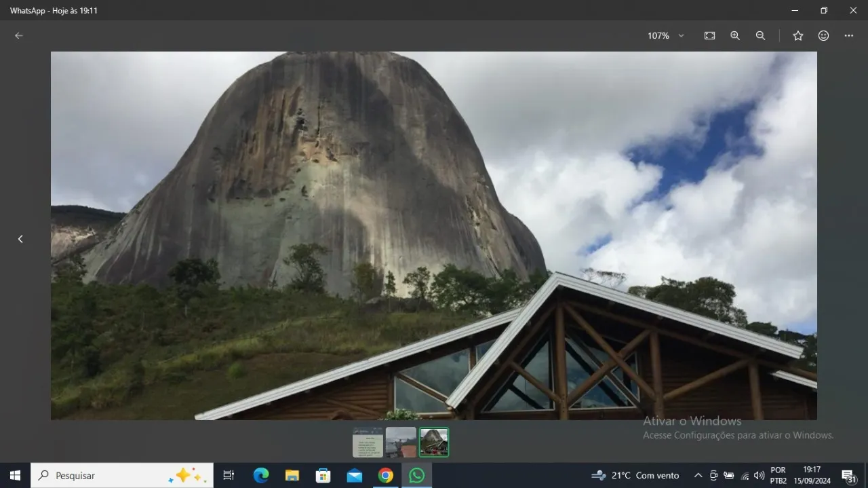Screen dimensions: 868x488
Task: Open the notification center icon
Action: (x=848, y=476)
